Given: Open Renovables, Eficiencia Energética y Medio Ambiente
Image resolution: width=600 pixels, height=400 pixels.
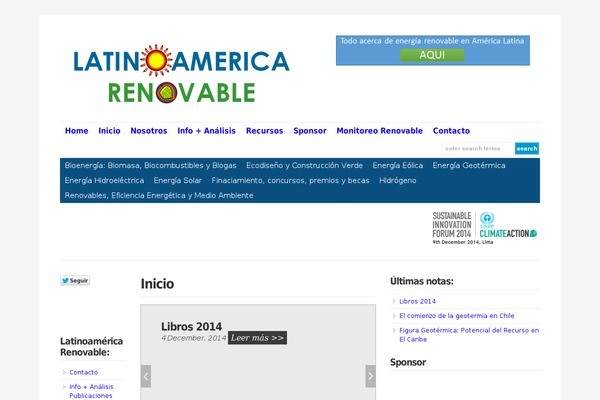Looking at the screenshot, I should tap(159, 195).
